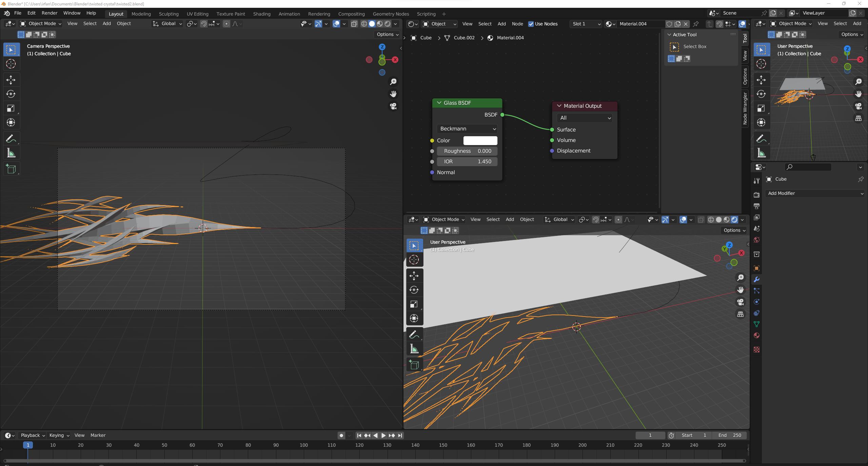868x466 pixels.
Task: Collapse the Glass BSDF node
Action: [439, 103]
